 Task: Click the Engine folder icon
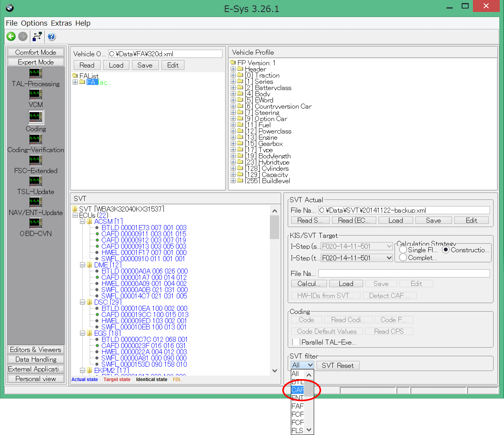[x=240, y=137]
